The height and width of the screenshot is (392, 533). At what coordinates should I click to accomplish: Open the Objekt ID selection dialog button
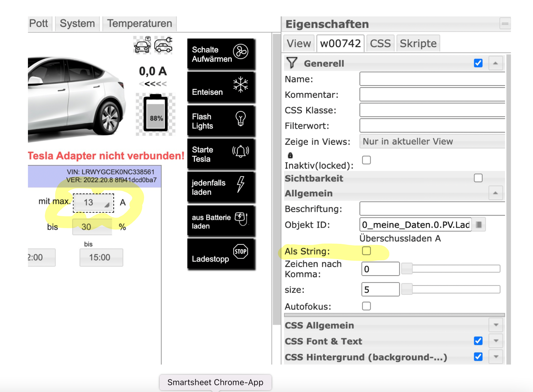pos(479,225)
